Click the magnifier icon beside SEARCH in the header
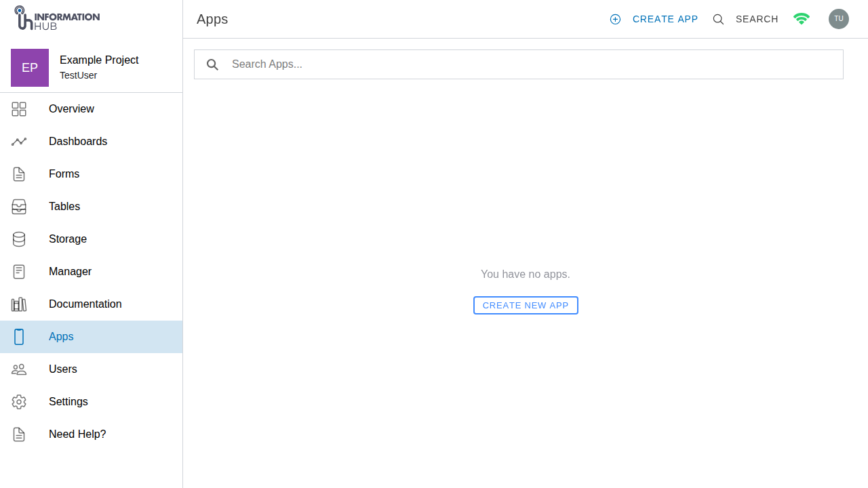The width and height of the screenshot is (868, 488). click(x=718, y=19)
